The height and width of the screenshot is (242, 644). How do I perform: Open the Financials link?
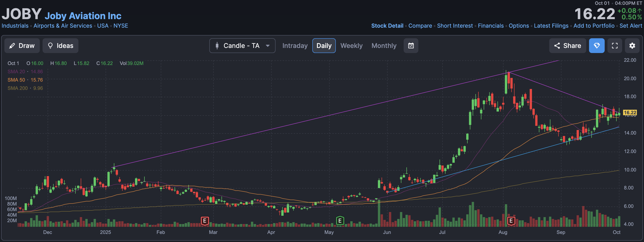click(491, 26)
